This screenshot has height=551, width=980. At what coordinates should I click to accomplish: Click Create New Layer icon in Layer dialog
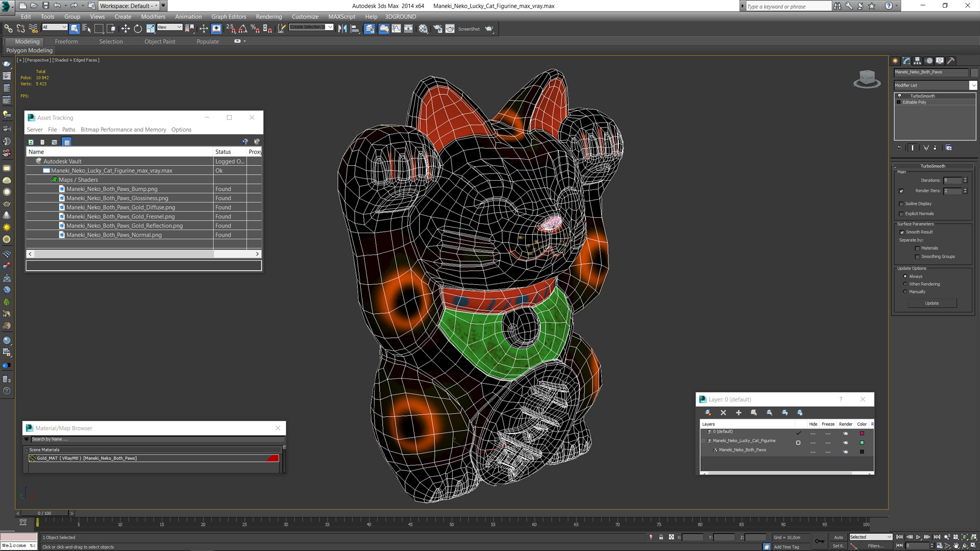coord(708,413)
